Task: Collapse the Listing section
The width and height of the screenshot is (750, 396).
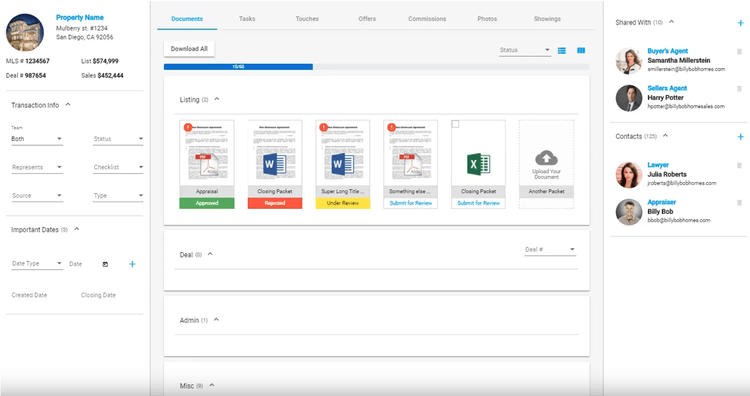Action: 217,99
